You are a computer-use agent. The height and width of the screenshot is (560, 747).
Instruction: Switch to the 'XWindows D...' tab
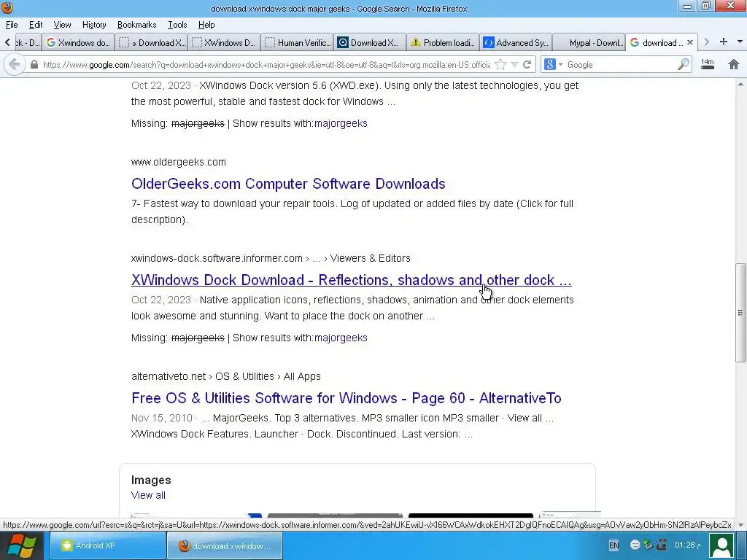pos(225,42)
